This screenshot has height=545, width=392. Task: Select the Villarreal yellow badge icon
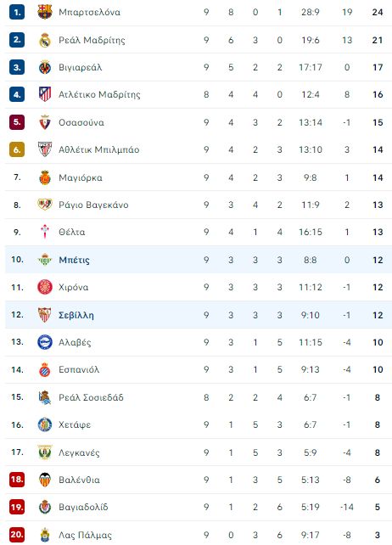[x=45, y=67]
